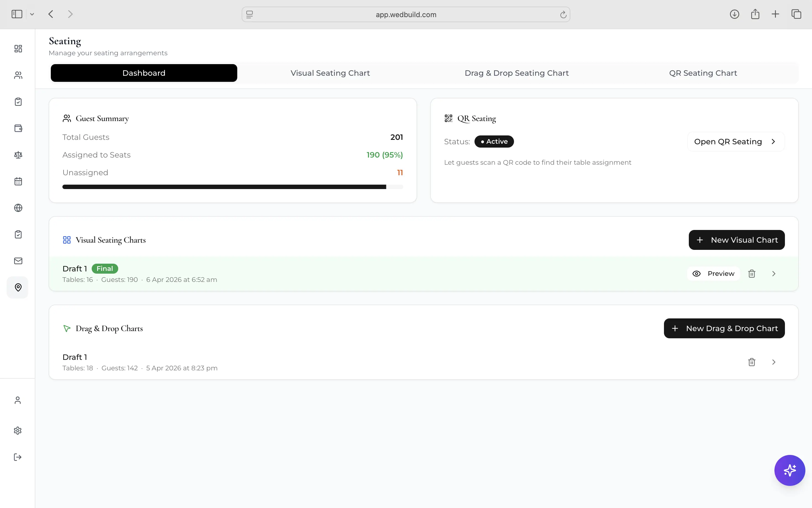This screenshot has height=508, width=812.
Task: Click the purple AI sparkle assistant button
Action: click(x=790, y=470)
